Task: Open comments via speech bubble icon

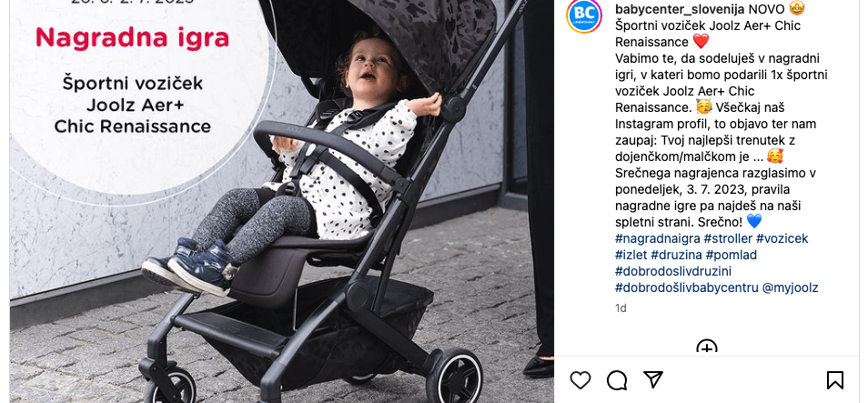Action: click(617, 380)
